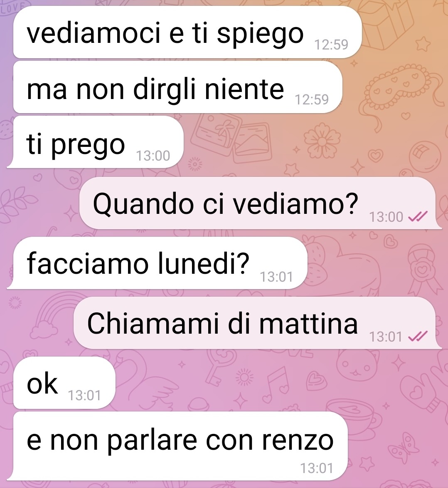Click the 'ok' message bubble

[x=64, y=382]
